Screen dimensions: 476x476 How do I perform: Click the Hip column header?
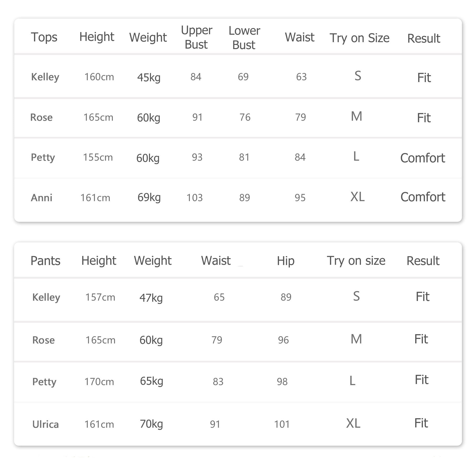coord(286,261)
